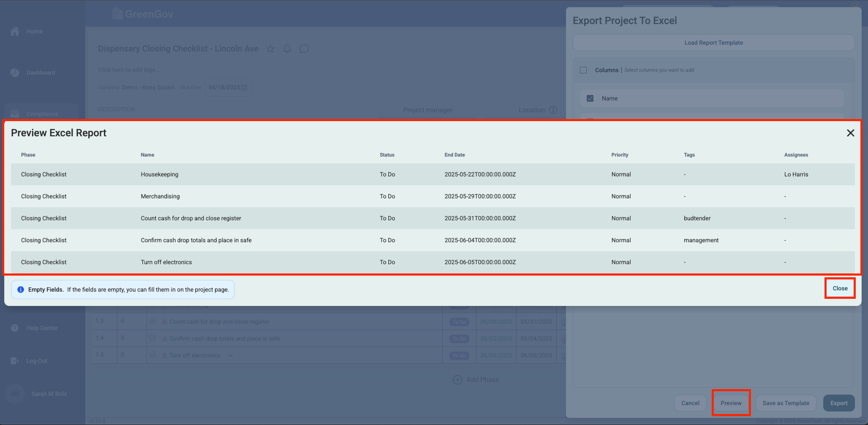The width and height of the screenshot is (868, 425).
Task: Click the Preview button
Action: pyautogui.click(x=731, y=403)
